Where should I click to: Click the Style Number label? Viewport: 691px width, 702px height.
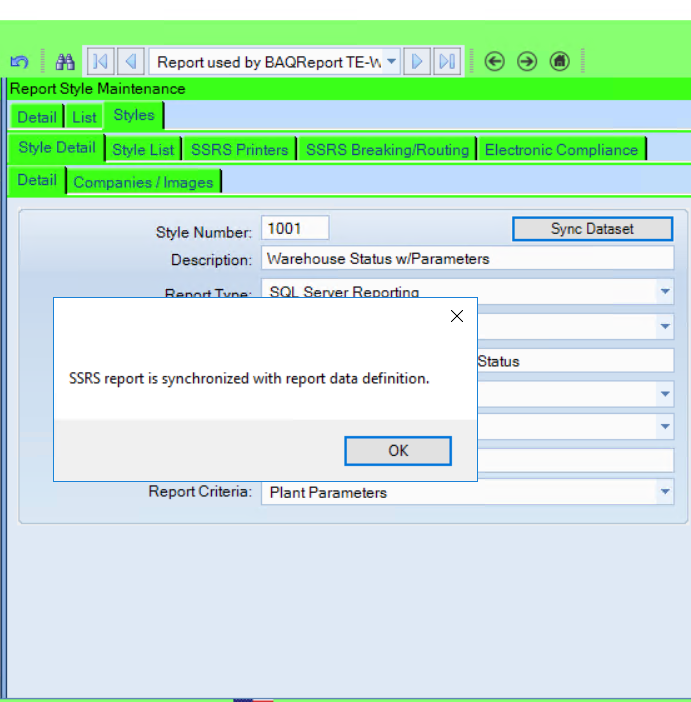pos(204,232)
